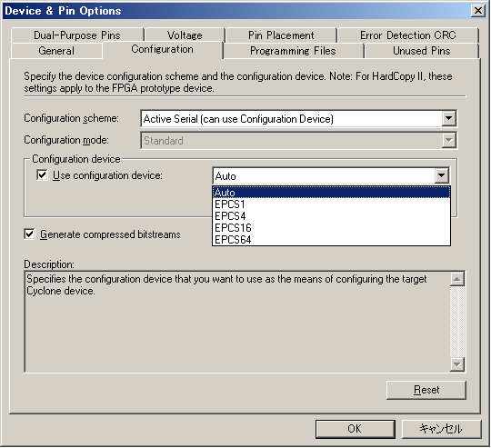Pick EPCS16 configuration device
The image size is (491, 448).
coord(331,228)
